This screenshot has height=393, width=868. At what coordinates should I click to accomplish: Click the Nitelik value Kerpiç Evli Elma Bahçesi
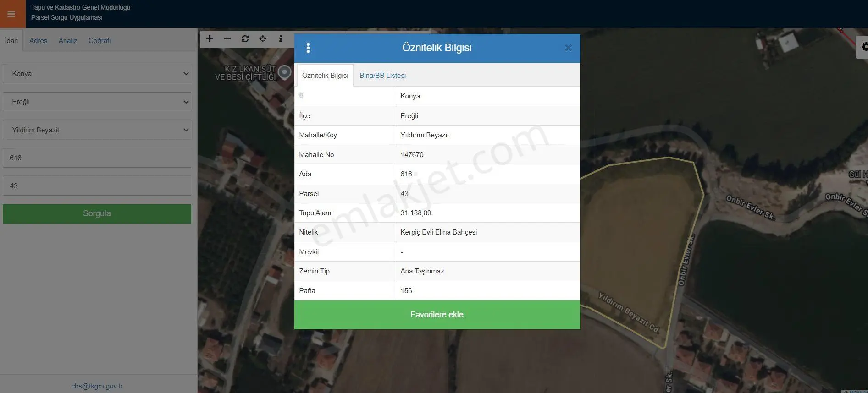(438, 232)
